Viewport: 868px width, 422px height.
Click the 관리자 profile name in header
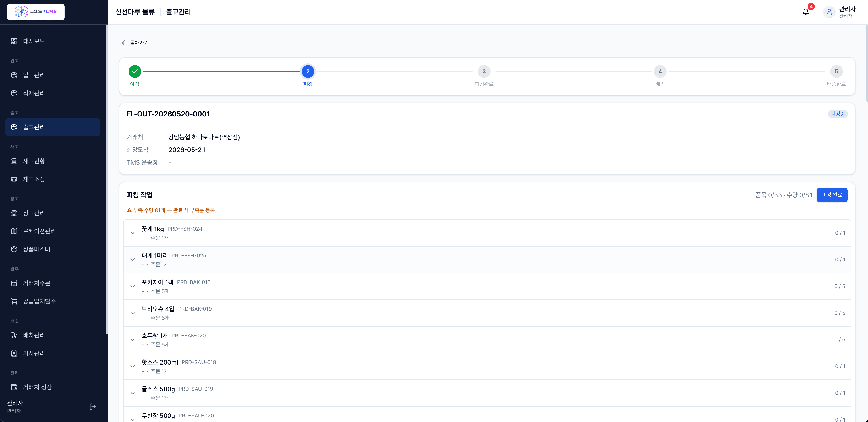point(847,9)
